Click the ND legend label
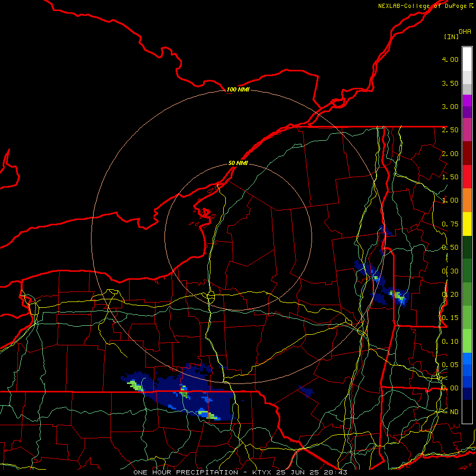The width and height of the screenshot is (476, 476). [454, 412]
